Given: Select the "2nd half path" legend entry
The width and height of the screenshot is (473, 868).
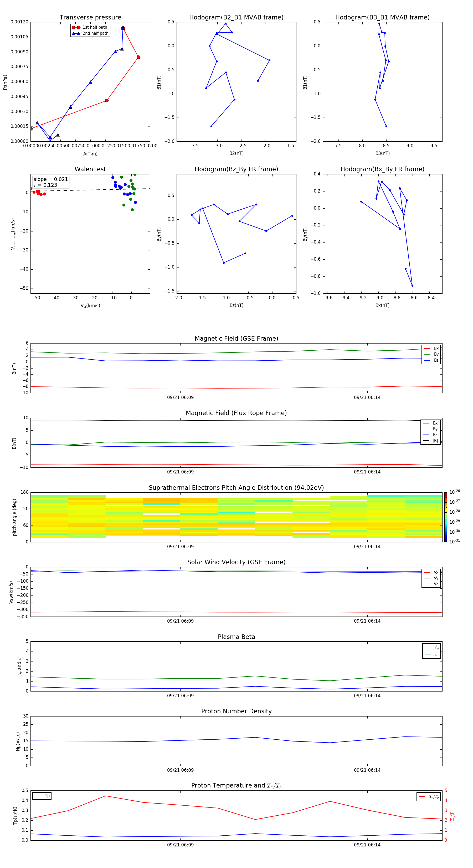Looking at the screenshot, I should (x=90, y=33).
